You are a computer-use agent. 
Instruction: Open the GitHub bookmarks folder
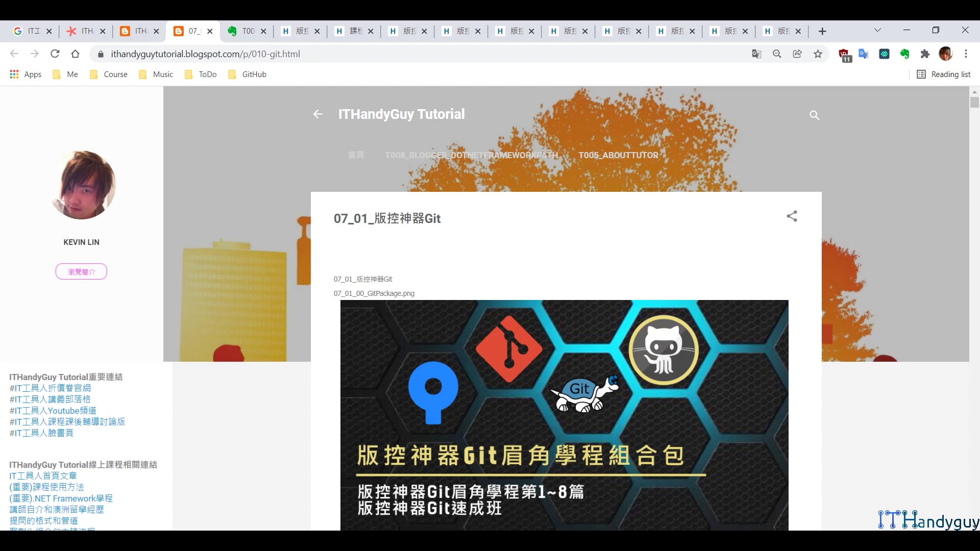(x=248, y=74)
